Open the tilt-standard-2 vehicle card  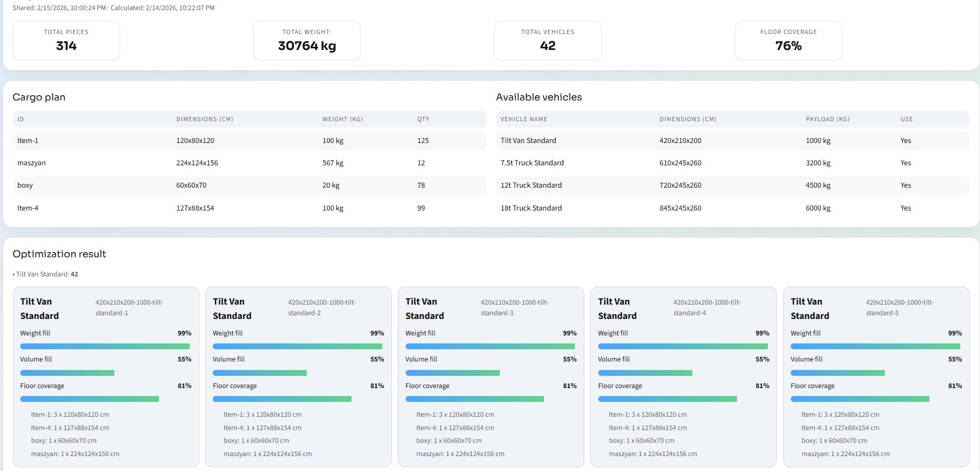(298, 377)
